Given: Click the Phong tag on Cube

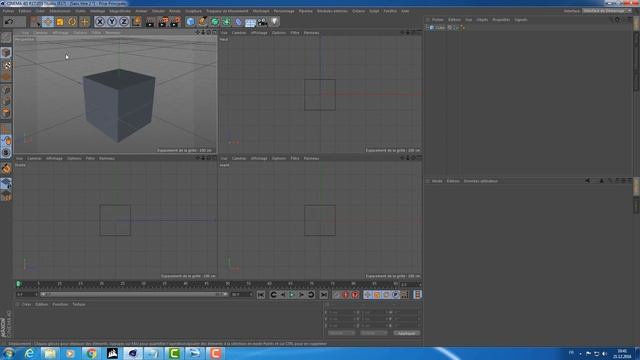Looking at the screenshot, I should click(x=462, y=27).
